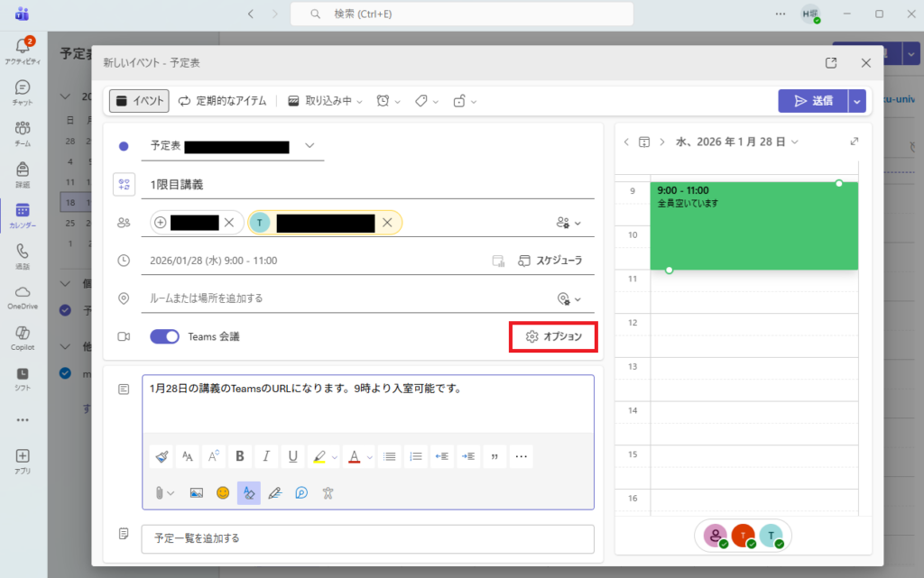Click the underline formatting icon
This screenshot has width=924, height=578.
pos(292,456)
